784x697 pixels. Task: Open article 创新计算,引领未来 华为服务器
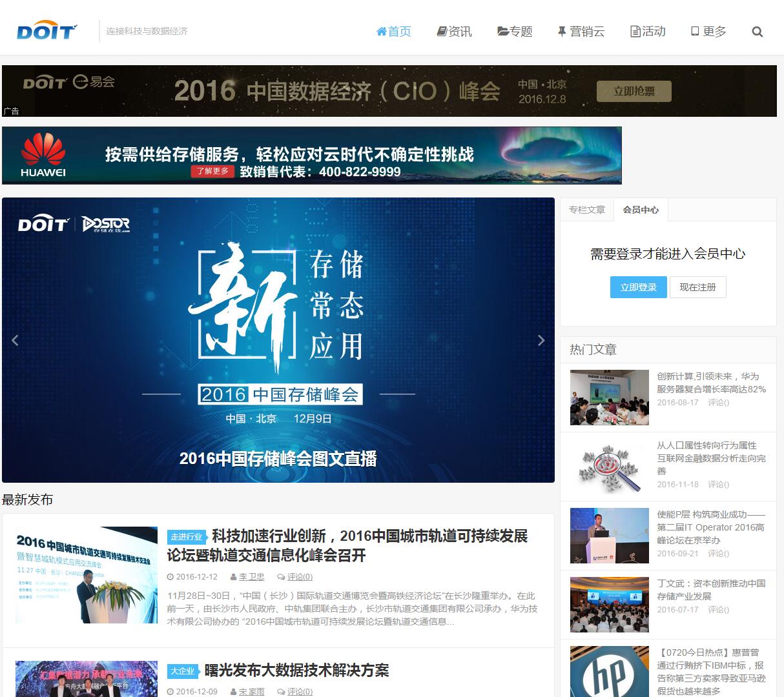pyautogui.click(x=712, y=383)
